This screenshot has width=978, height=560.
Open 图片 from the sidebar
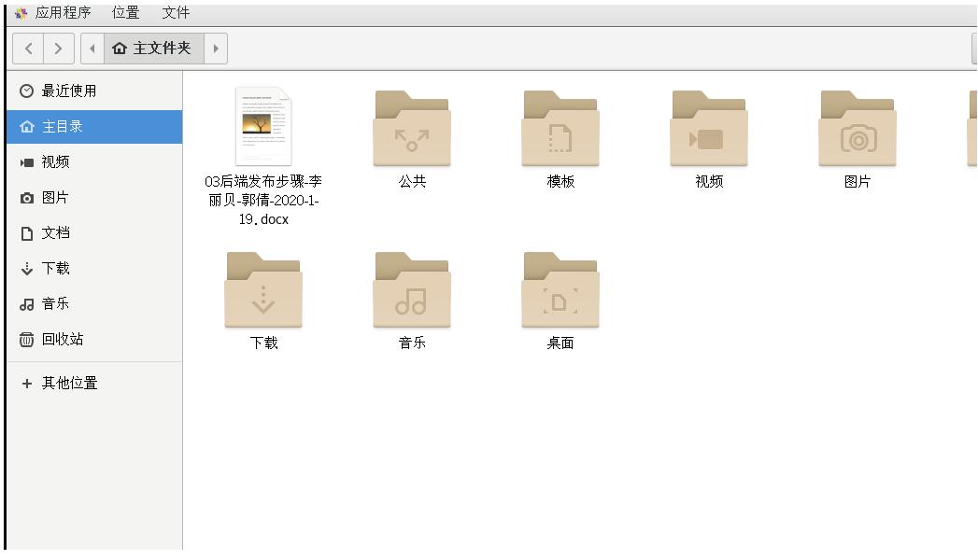pyautogui.click(x=94, y=198)
